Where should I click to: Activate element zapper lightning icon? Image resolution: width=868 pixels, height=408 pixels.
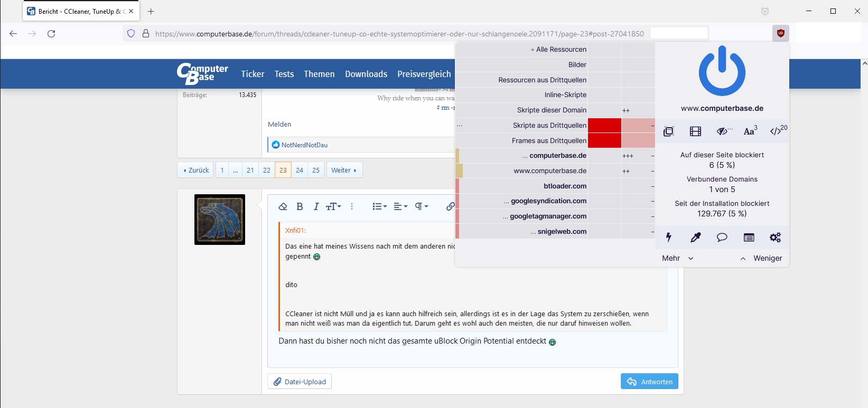pyautogui.click(x=669, y=238)
